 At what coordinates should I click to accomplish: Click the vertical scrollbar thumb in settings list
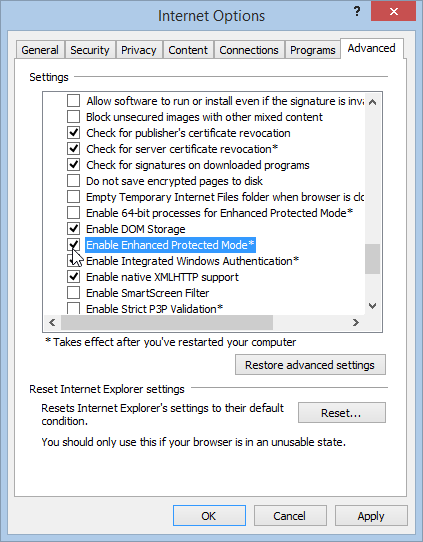pos(372,259)
